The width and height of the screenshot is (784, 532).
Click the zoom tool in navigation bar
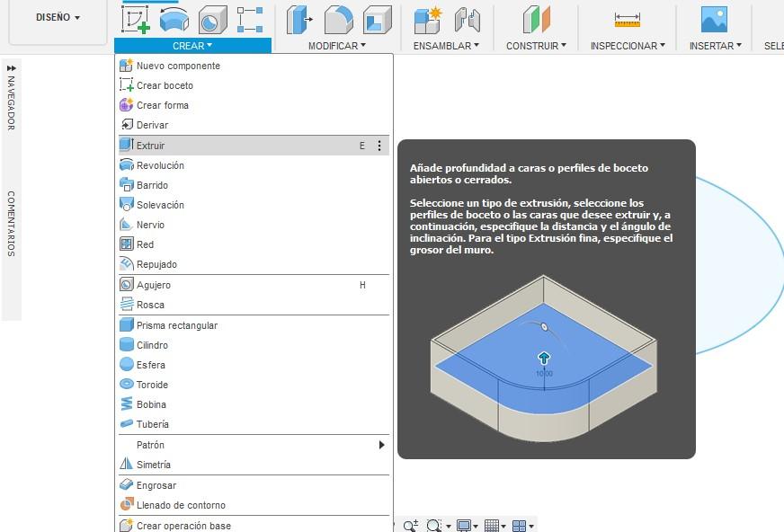[x=411, y=526]
